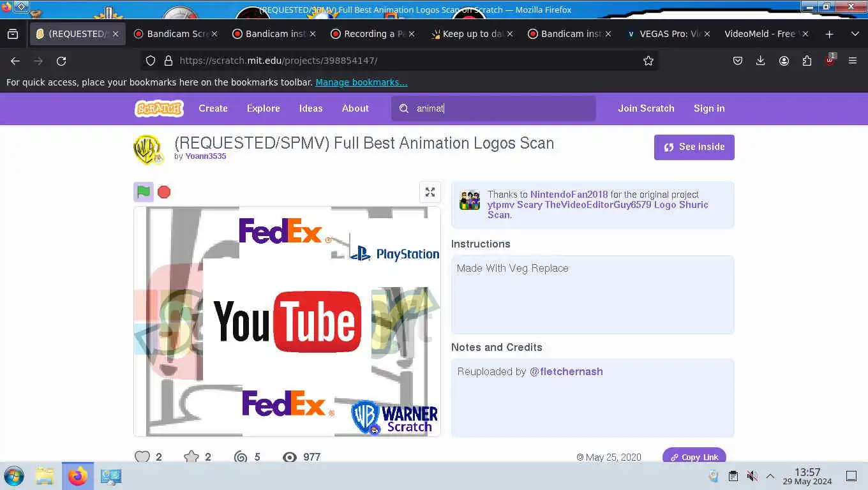Open a new browser tab
This screenshot has width=868, height=490.
coord(829,34)
